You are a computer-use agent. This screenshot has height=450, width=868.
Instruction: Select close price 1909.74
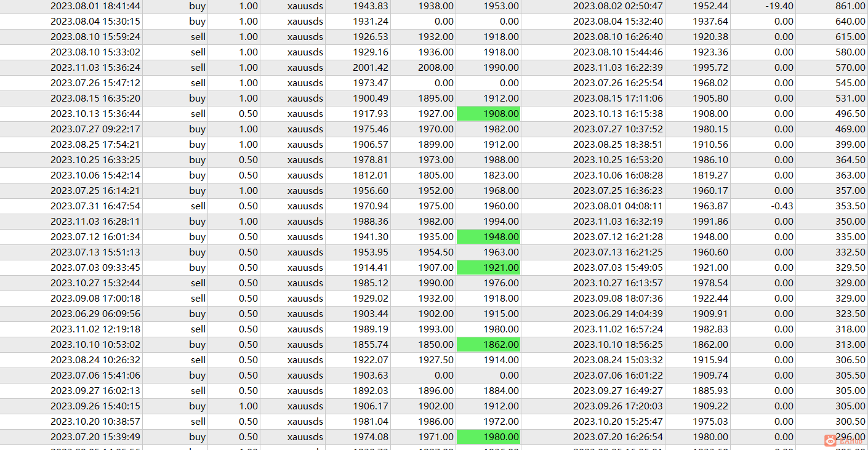(710, 376)
